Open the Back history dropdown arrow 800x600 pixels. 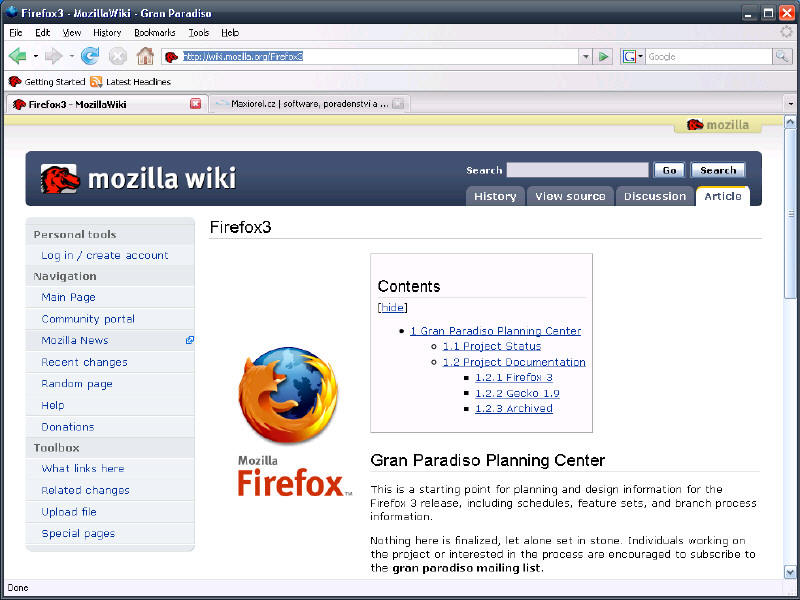pyautogui.click(x=36, y=56)
